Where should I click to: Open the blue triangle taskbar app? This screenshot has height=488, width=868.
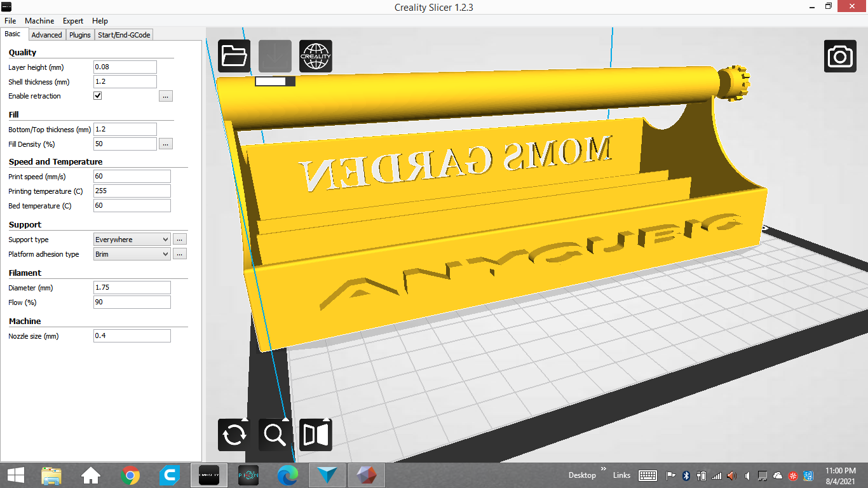(327, 475)
